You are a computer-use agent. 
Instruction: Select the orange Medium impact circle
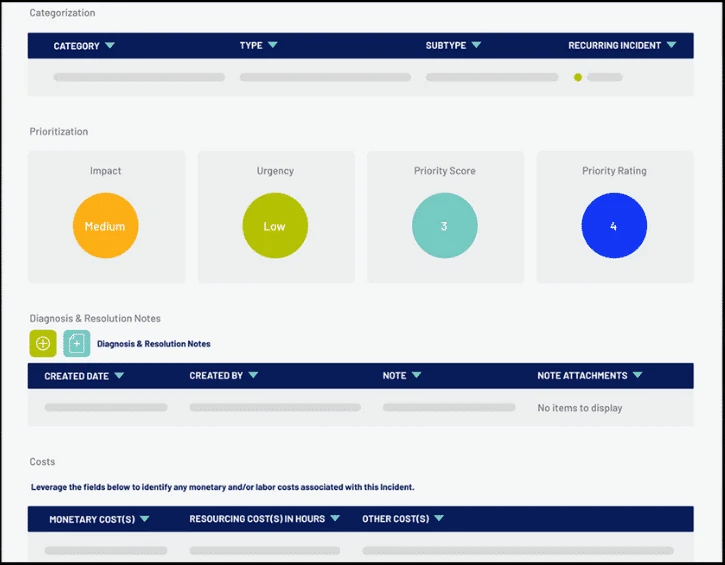point(105,226)
